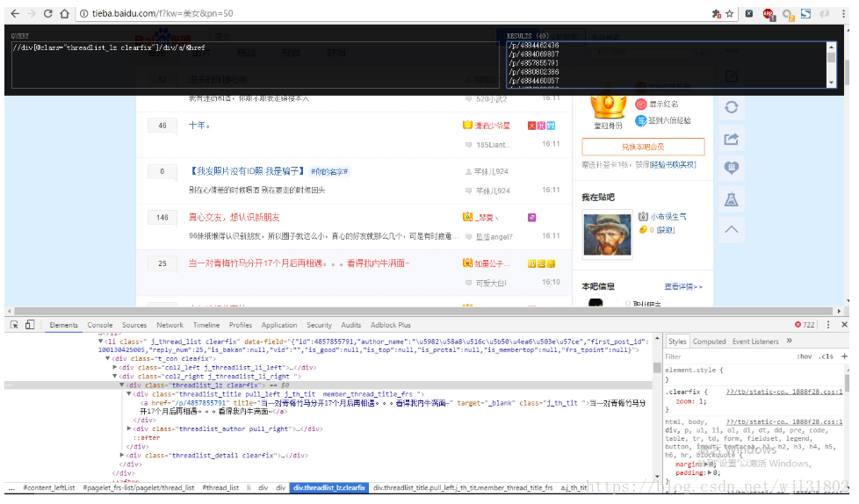
Task: Switch to the Elements tab
Action: click(63, 325)
